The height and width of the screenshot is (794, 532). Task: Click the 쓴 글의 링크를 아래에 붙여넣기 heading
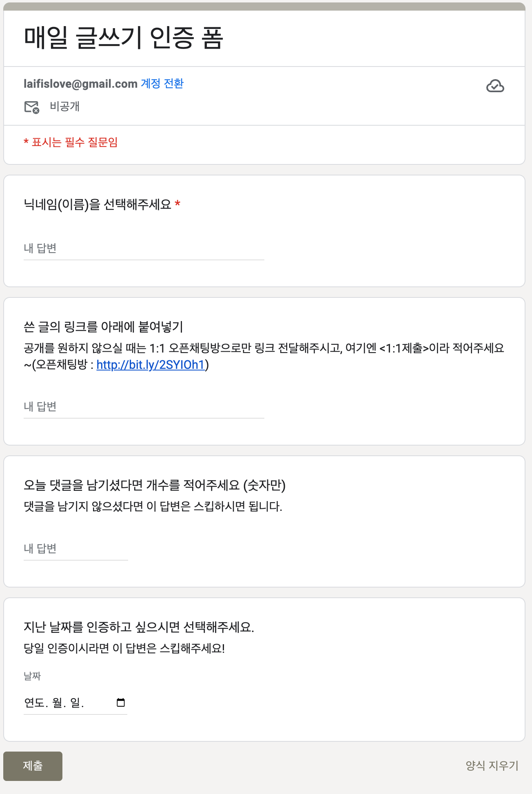[x=104, y=326]
